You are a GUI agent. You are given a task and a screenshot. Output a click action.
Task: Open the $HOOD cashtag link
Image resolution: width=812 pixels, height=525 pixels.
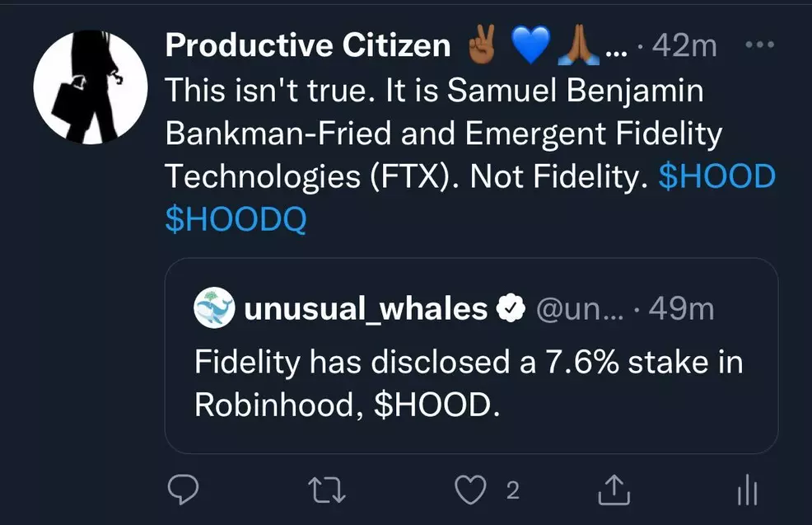(x=717, y=176)
